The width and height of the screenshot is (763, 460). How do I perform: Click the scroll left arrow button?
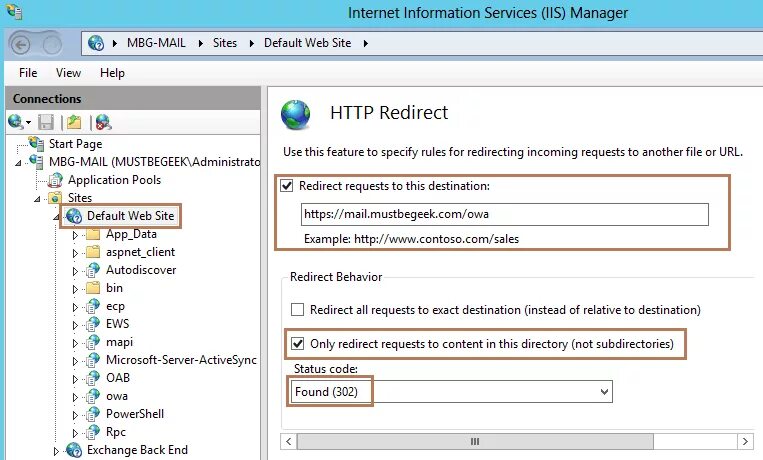pos(289,442)
